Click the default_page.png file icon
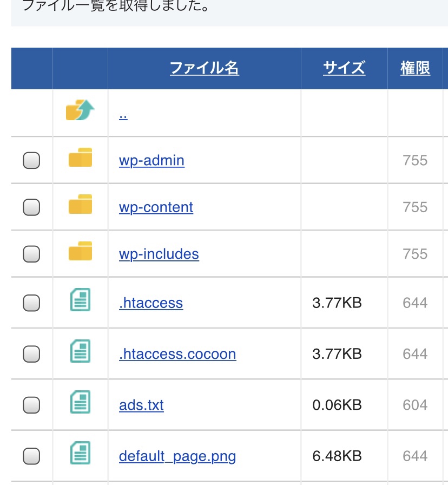Viewport: 448px width, 485px height. coord(81,453)
